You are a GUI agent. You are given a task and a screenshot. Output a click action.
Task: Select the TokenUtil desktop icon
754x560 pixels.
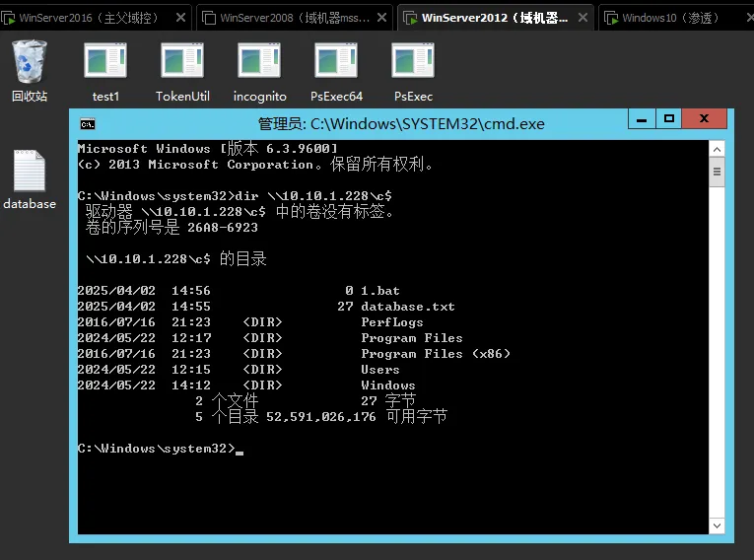182,72
